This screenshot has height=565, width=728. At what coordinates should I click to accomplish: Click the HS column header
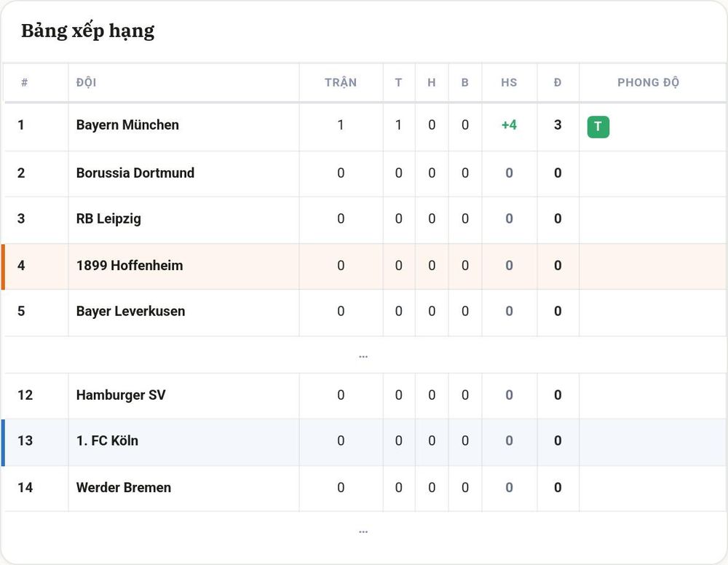pos(509,82)
